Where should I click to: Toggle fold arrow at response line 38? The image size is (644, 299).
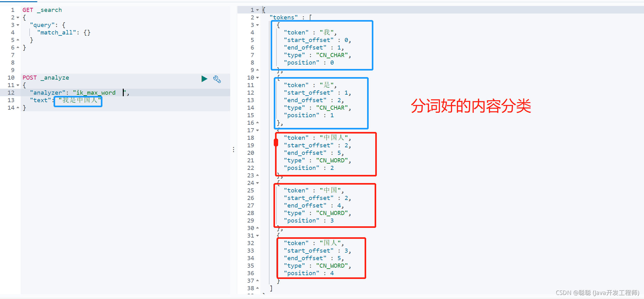(x=257, y=288)
